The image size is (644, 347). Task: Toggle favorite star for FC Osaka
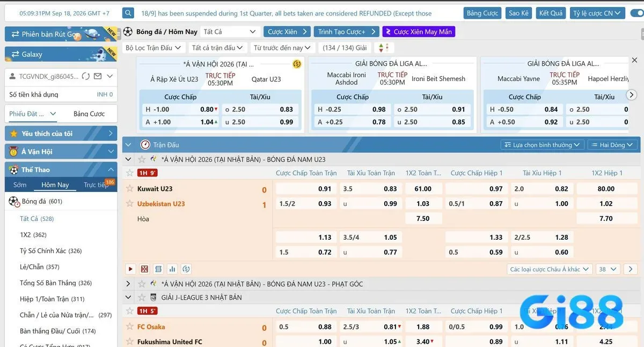[x=129, y=327]
